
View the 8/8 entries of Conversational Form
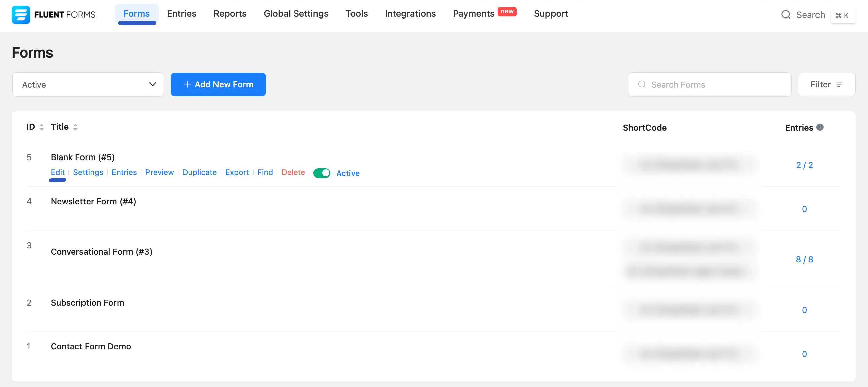pyautogui.click(x=805, y=259)
